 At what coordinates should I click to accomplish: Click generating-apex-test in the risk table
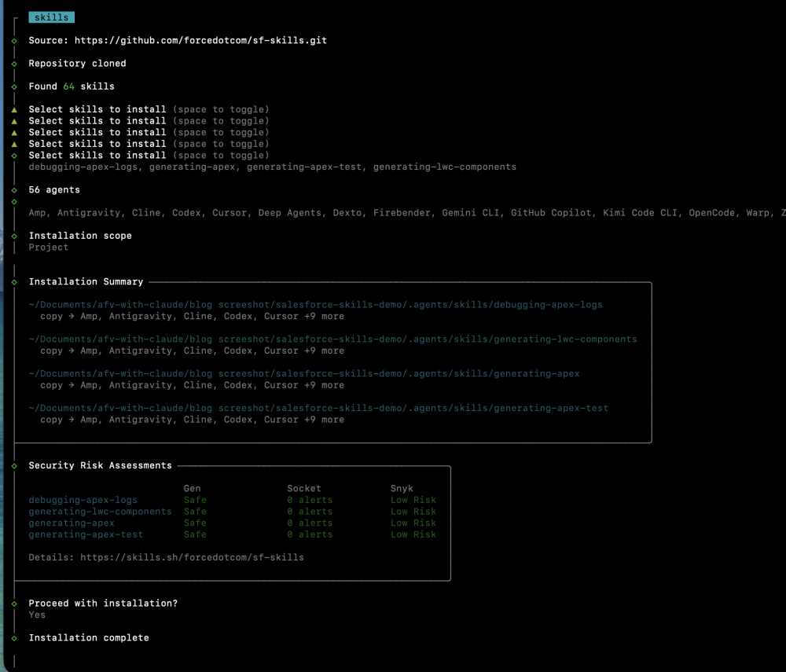tap(86, 534)
